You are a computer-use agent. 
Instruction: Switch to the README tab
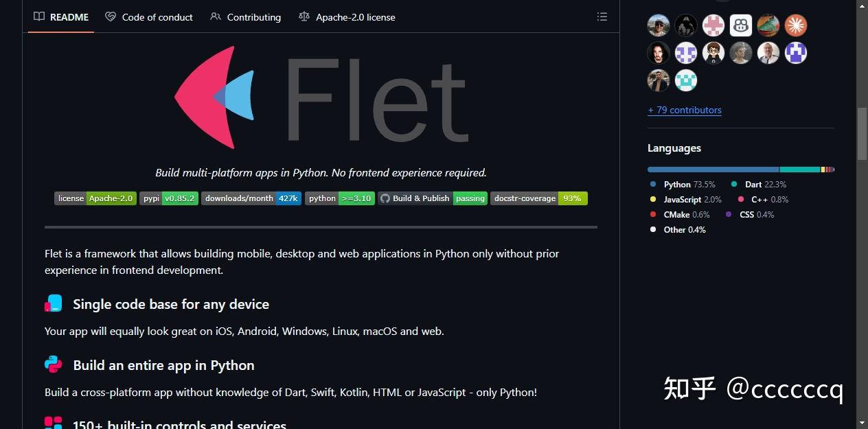tap(61, 16)
